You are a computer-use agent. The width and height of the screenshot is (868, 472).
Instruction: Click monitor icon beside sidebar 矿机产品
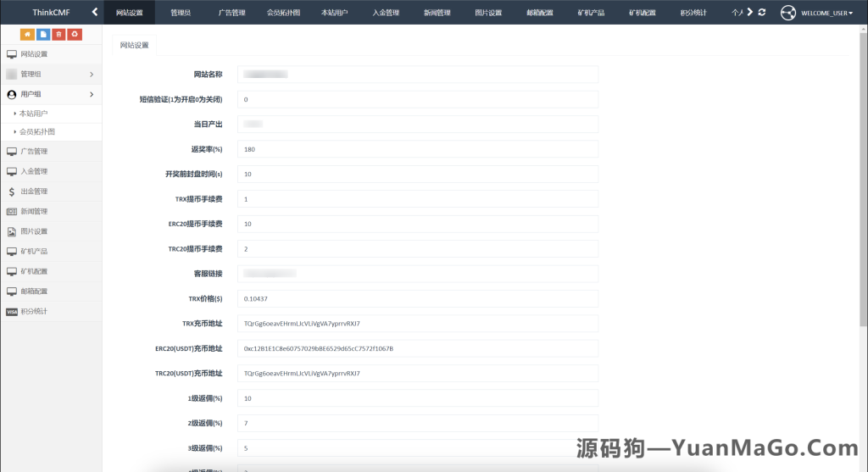tap(12, 251)
